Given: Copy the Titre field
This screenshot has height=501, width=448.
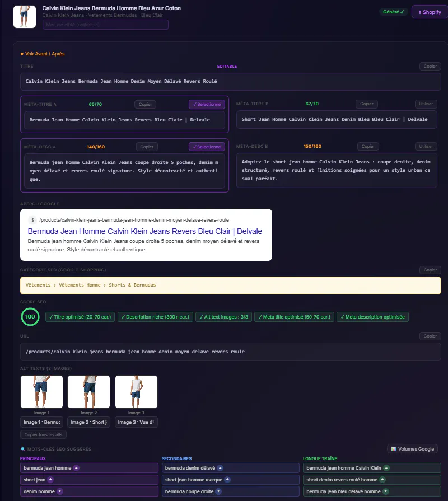Looking at the screenshot, I should 430,66.
